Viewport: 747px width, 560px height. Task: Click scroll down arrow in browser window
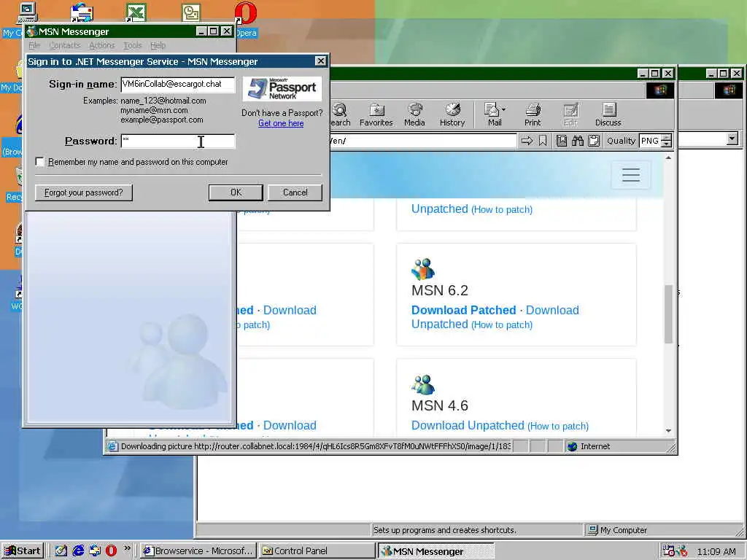click(668, 430)
